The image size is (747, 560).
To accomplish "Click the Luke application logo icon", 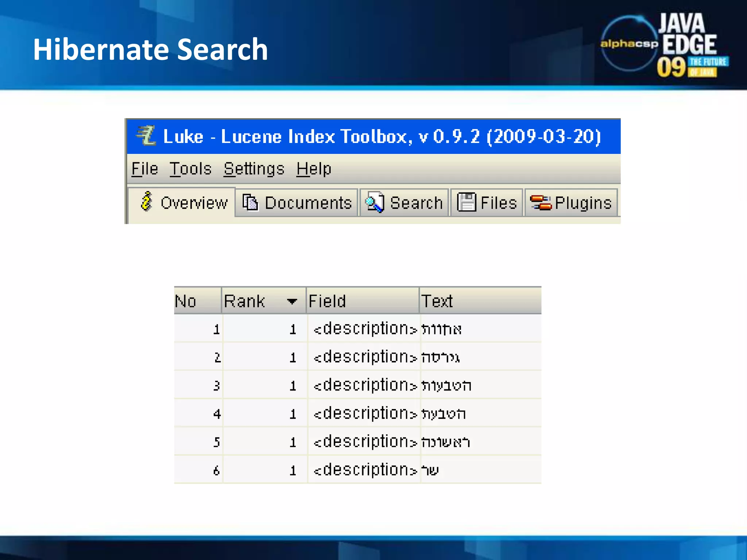I will pyautogui.click(x=146, y=136).
